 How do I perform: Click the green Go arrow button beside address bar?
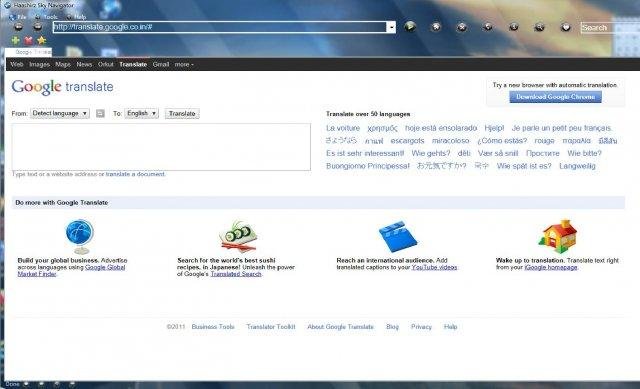click(410, 27)
